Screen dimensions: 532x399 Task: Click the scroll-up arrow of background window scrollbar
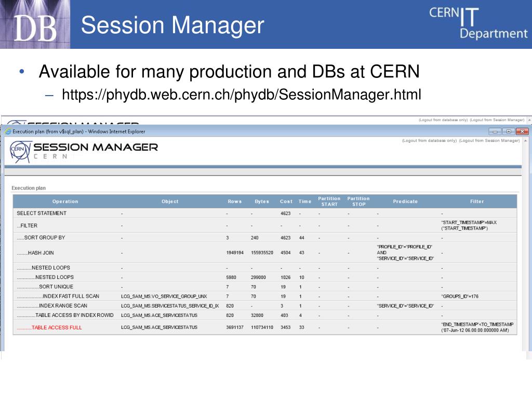(x=529, y=120)
